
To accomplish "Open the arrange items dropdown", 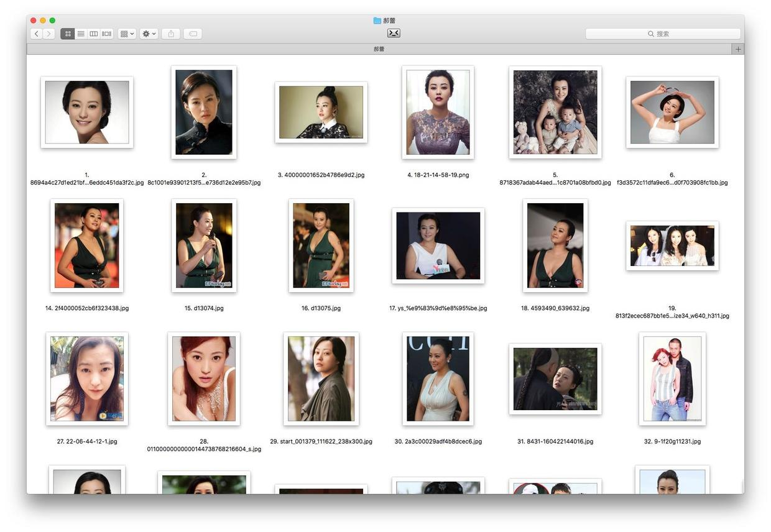I will (x=127, y=34).
